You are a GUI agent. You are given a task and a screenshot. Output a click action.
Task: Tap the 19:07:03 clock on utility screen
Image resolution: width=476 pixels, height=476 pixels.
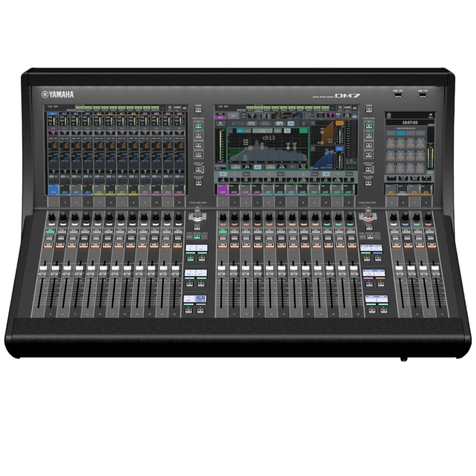409,122
